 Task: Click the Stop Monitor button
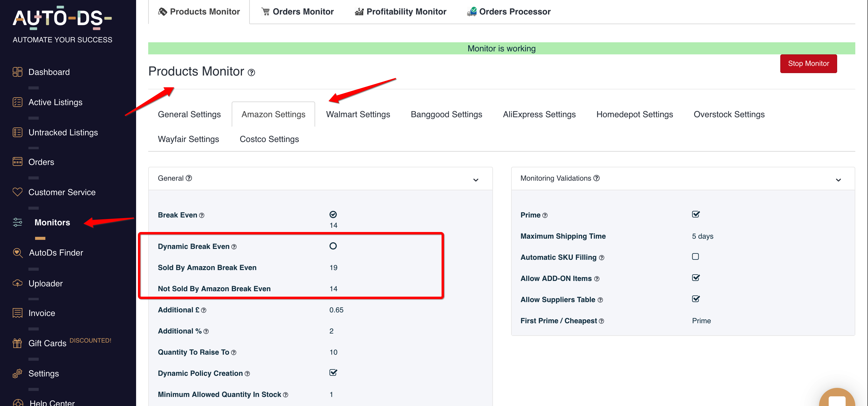click(x=808, y=64)
